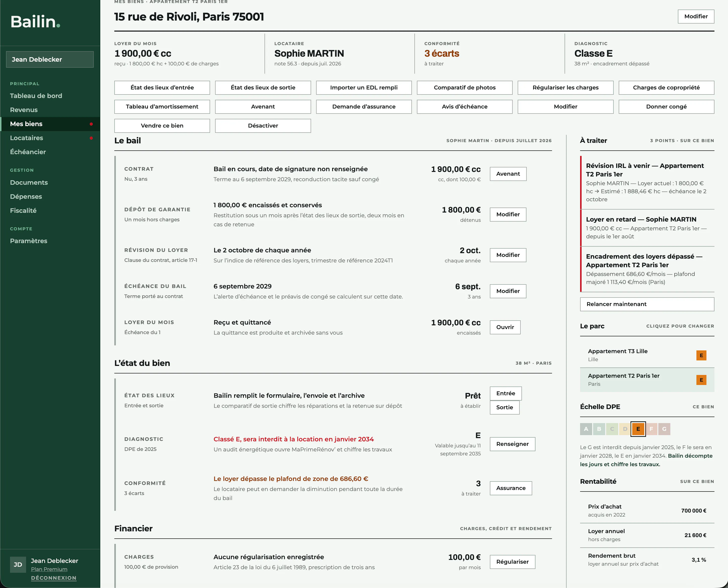Click Régulariser in Charges row
The height and width of the screenshot is (588, 728).
pyautogui.click(x=513, y=562)
